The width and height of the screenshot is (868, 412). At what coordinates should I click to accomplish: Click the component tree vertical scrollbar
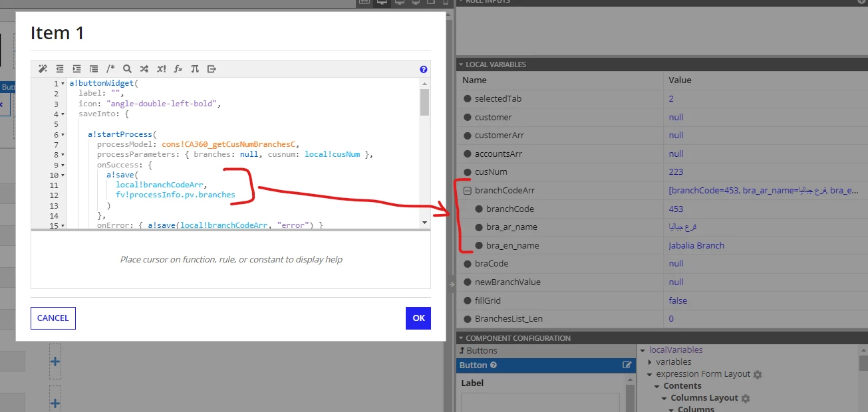[x=863, y=378]
